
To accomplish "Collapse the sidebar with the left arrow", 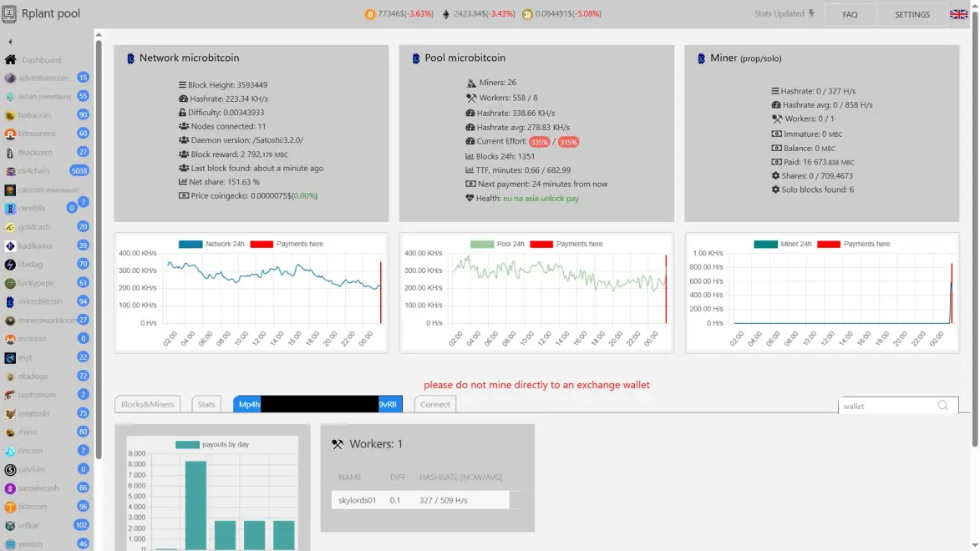I will (10, 42).
